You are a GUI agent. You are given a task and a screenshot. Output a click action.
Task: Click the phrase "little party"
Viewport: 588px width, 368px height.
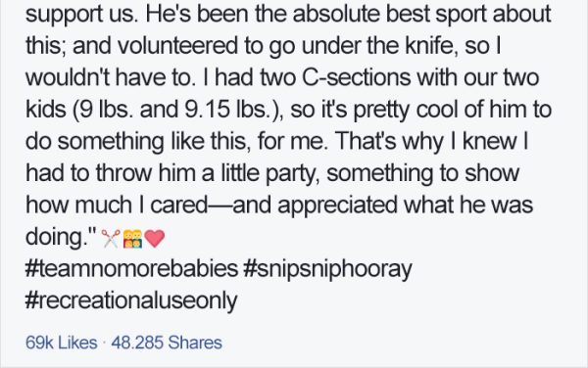click(268, 173)
